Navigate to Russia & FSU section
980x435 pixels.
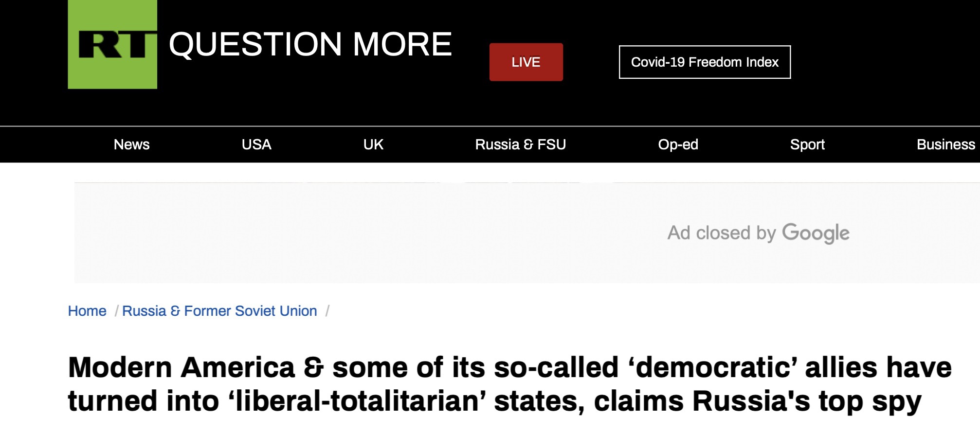520,145
